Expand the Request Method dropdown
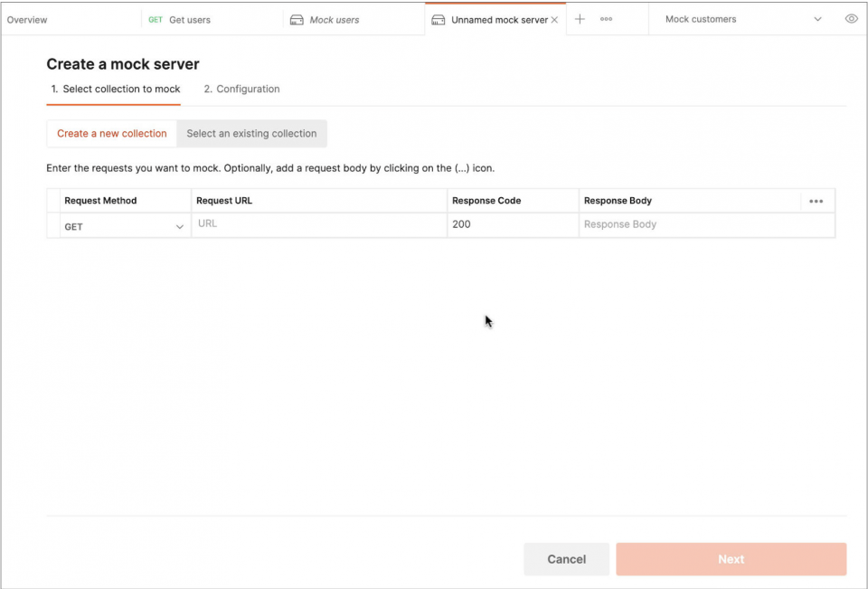 [x=178, y=226]
